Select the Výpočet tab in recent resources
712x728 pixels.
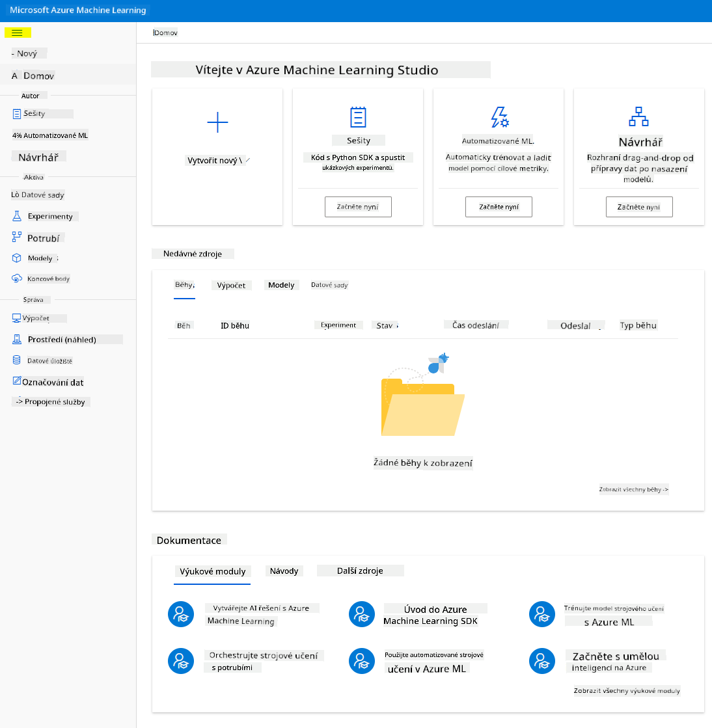pyautogui.click(x=231, y=285)
